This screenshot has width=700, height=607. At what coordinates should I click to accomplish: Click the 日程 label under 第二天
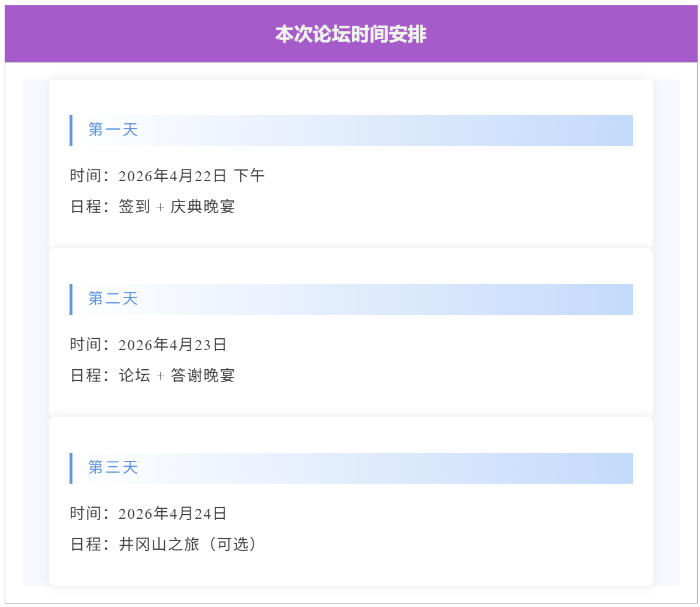[x=86, y=376]
